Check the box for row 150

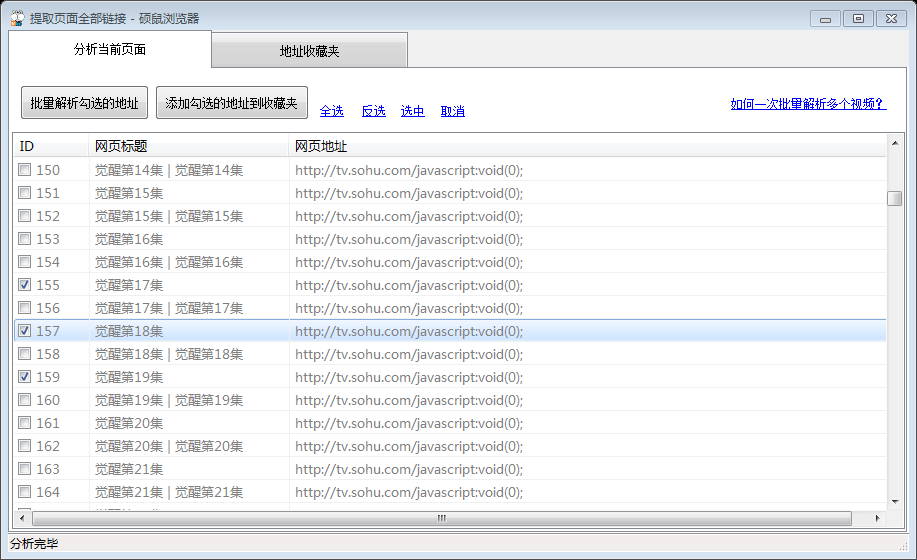coord(25,170)
